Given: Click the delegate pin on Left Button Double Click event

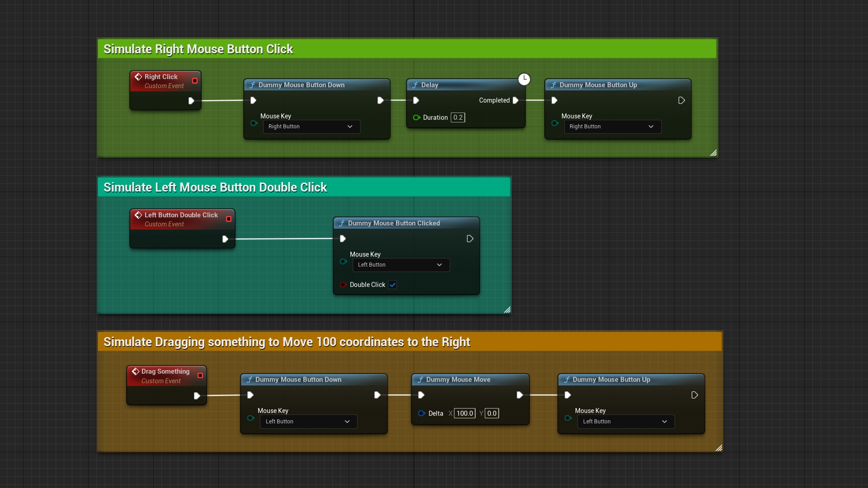Looking at the screenshot, I should tap(228, 219).
